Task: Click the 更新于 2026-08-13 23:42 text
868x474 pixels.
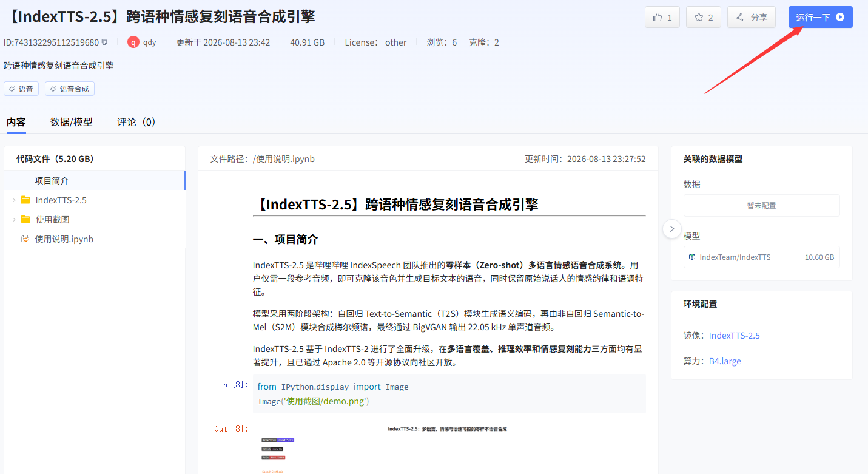Action: (x=223, y=42)
